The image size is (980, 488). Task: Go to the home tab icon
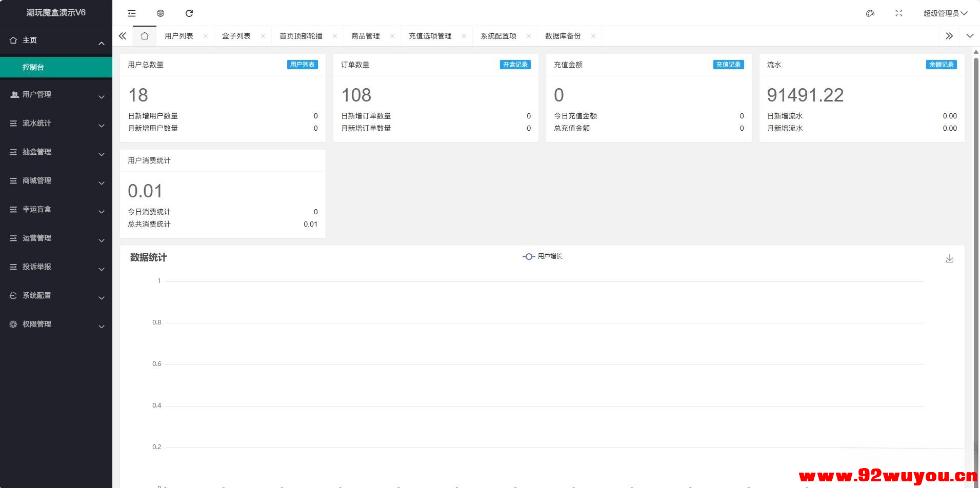point(145,36)
